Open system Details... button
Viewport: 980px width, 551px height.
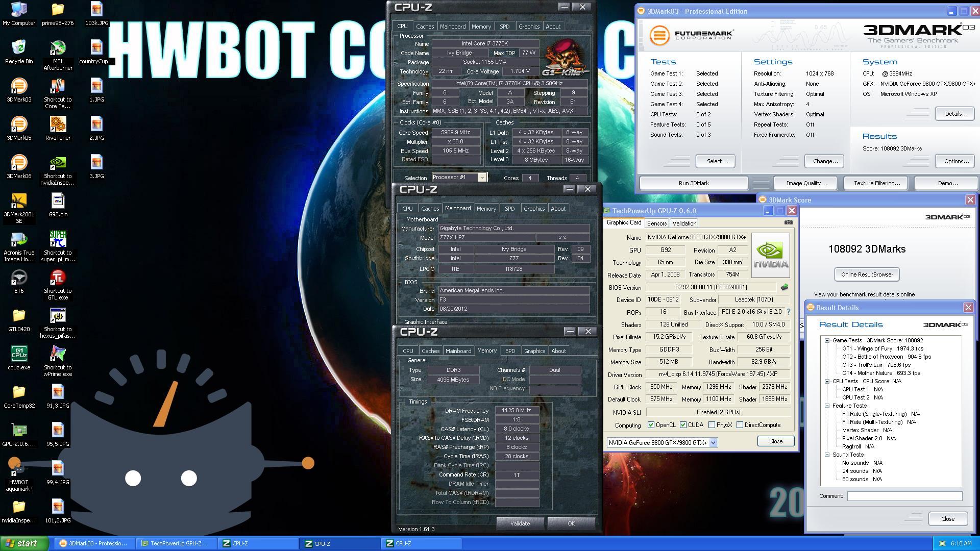pyautogui.click(x=955, y=114)
